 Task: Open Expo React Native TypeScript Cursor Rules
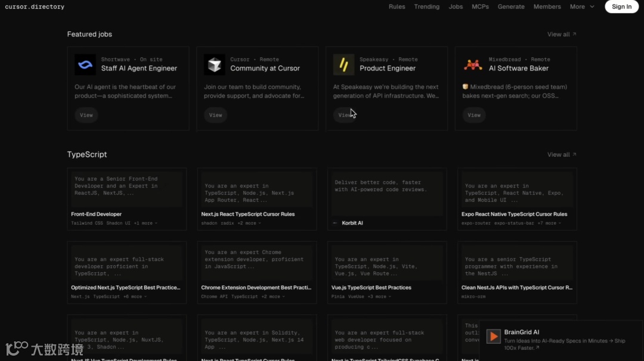(517, 199)
